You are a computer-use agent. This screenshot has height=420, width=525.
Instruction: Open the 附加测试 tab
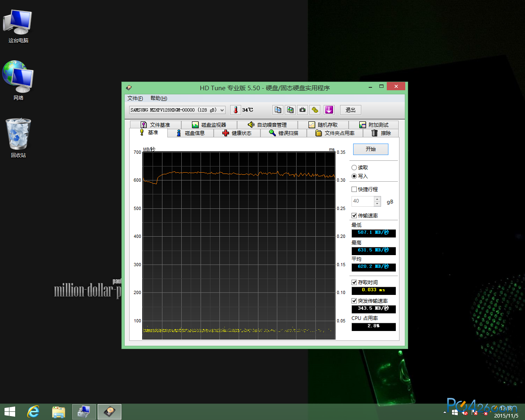tap(374, 125)
